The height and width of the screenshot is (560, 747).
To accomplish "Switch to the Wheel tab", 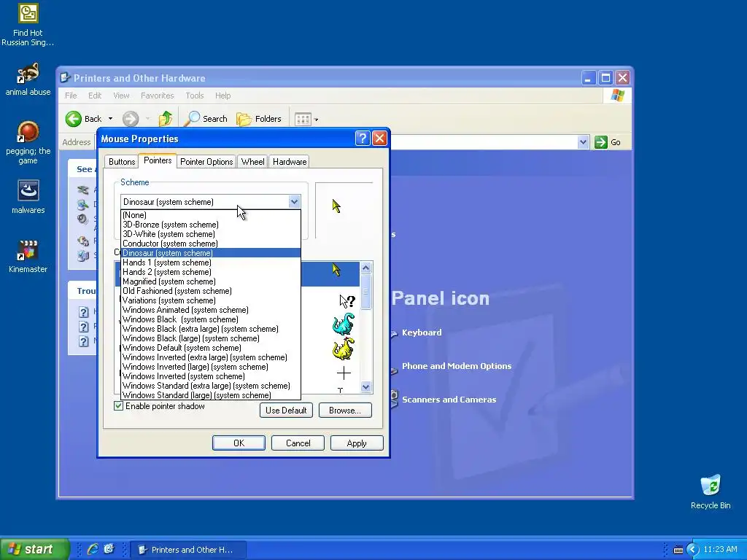I will coord(252,162).
